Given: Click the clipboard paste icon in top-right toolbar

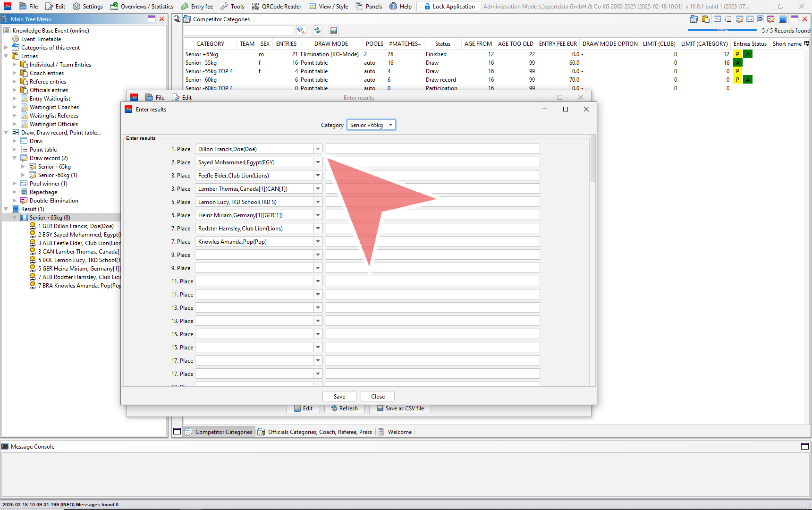Looking at the screenshot, I should point(706,19).
